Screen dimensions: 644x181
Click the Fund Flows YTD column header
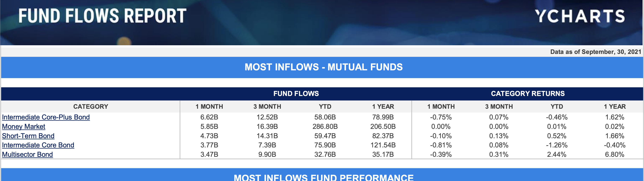click(x=325, y=107)
